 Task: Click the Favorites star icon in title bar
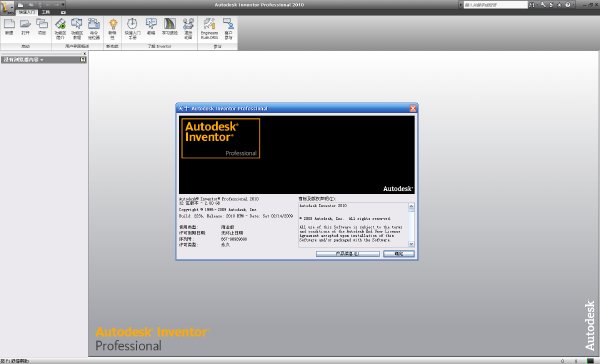point(559,5)
